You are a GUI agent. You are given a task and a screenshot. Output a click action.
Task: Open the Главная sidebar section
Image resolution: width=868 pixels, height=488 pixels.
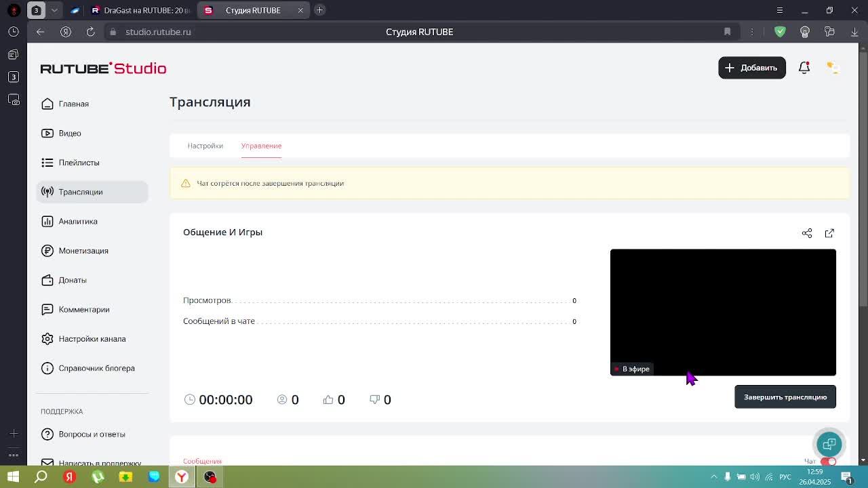74,104
